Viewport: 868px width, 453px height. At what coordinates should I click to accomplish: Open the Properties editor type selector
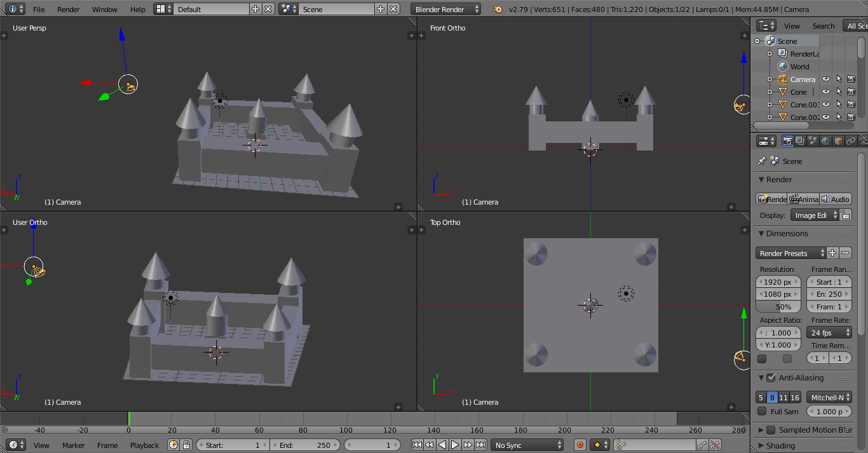[x=766, y=141]
